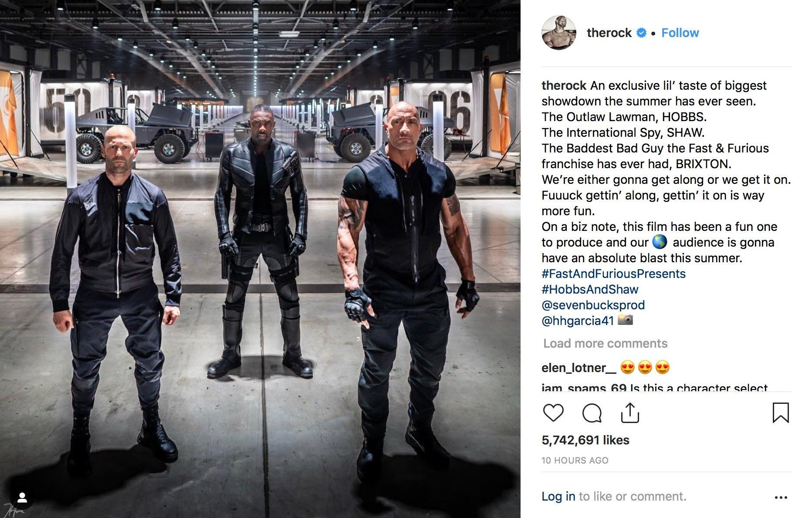Image resolution: width=812 pixels, height=518 pixels.
Task: Follow therock account
Action: click(x=680, y=33)
